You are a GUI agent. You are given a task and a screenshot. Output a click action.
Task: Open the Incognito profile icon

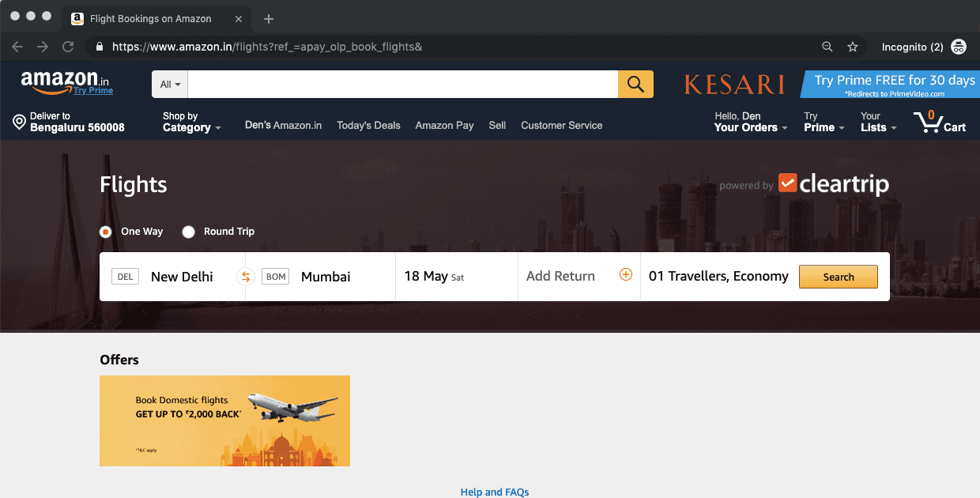(959, 47)
